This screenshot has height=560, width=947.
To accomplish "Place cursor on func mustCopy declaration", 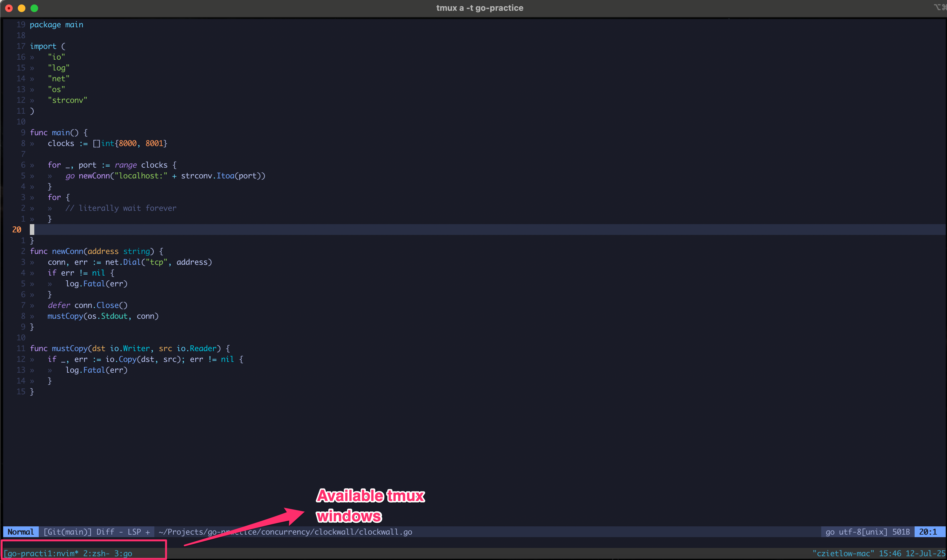I will 130,348.
